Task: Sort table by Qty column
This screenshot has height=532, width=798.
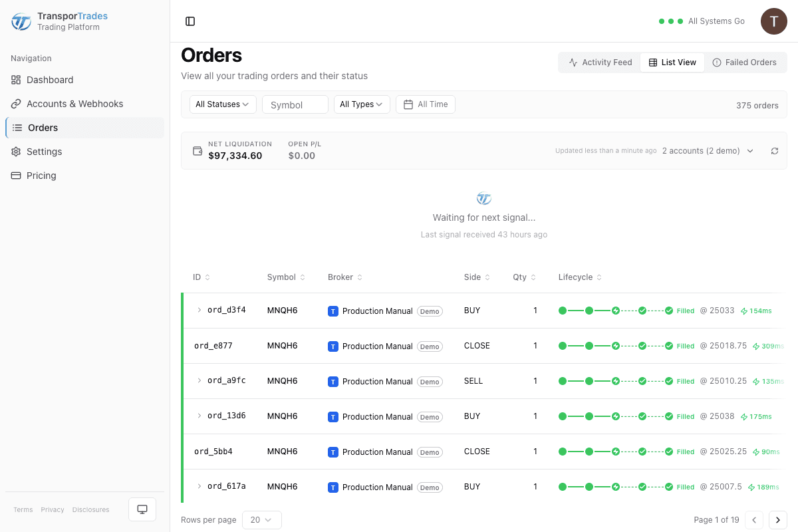Action: [x=523, y=277]
